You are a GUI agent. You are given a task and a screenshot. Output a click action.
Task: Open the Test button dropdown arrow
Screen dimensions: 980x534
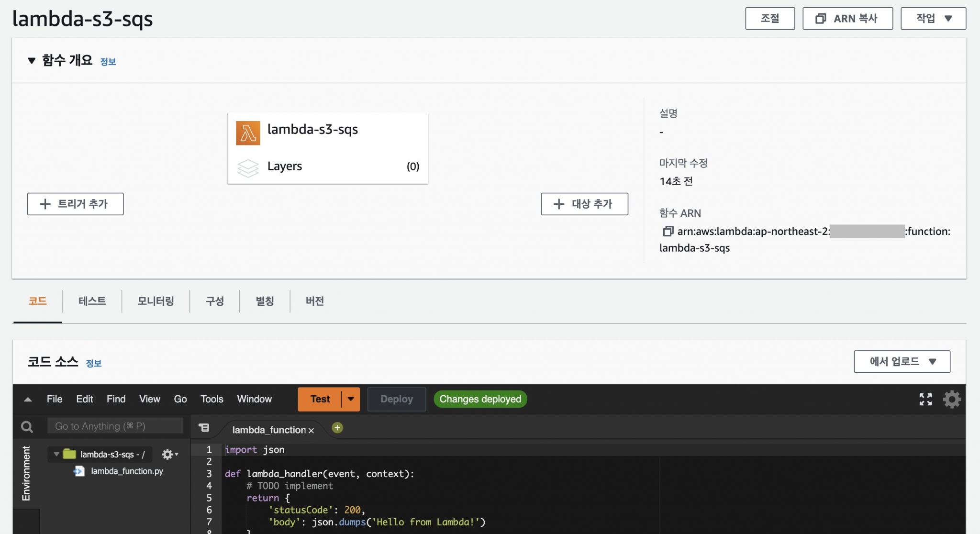pyautogui.click(x=351, y=399)
